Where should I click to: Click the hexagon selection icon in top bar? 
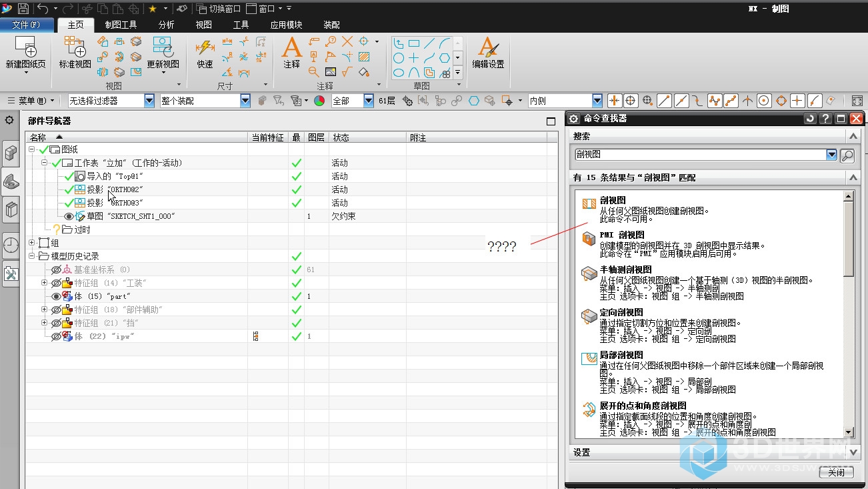coord(473,101)
